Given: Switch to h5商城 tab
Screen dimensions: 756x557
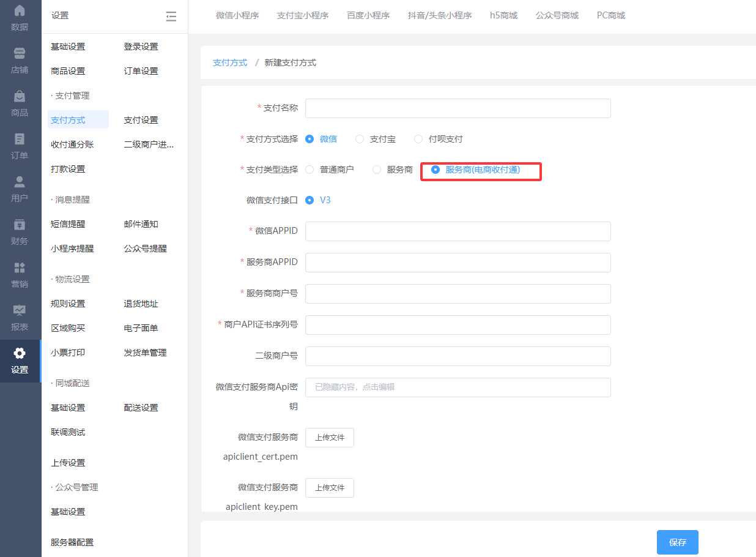Looking at the screenshot, I should pyautogui.click(x=503, y=16).
